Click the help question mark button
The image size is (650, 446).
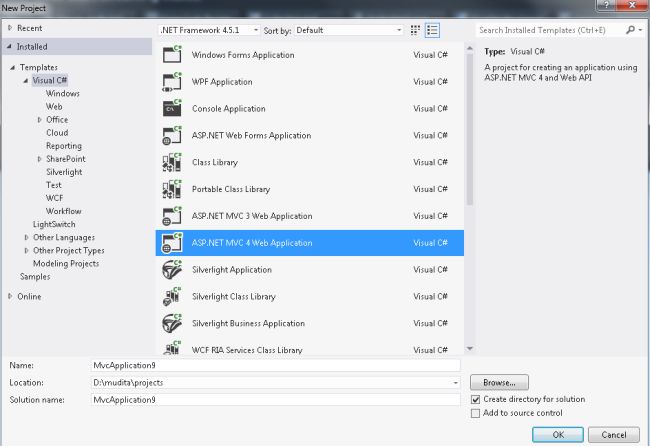tap(606, 5)
